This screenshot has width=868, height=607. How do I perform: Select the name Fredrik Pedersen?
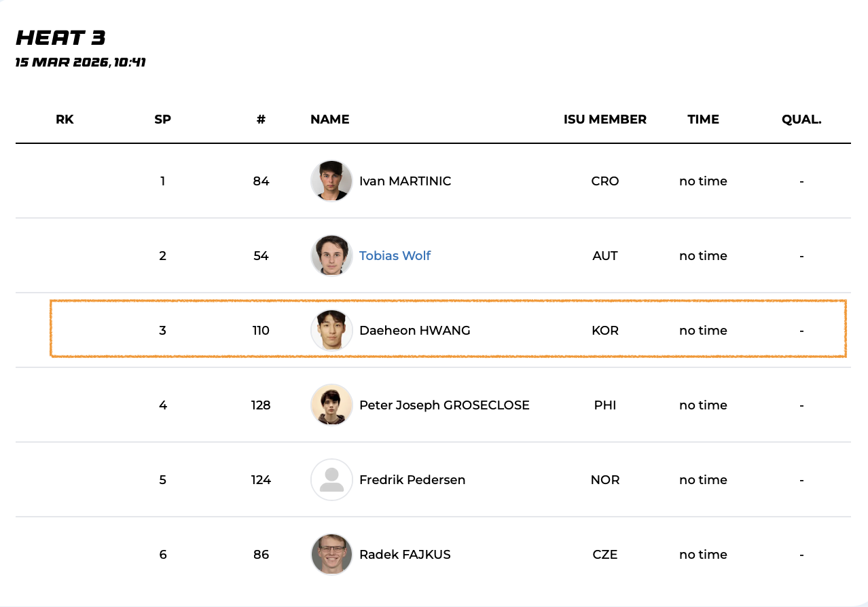[412, 480]
